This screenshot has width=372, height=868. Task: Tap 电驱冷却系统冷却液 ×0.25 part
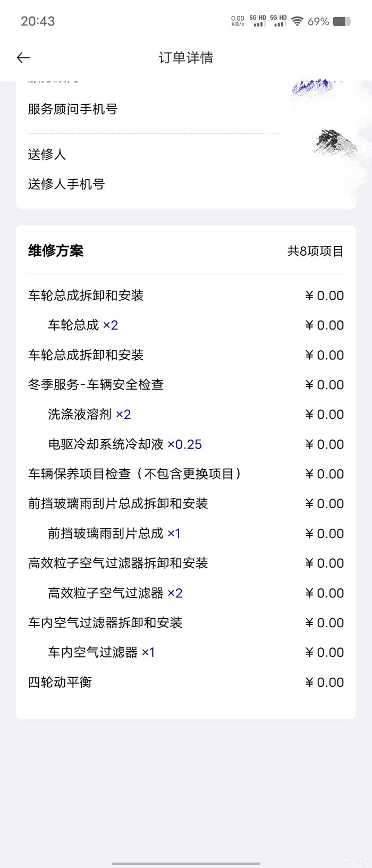pyautogui.click(x=125, y=444)
